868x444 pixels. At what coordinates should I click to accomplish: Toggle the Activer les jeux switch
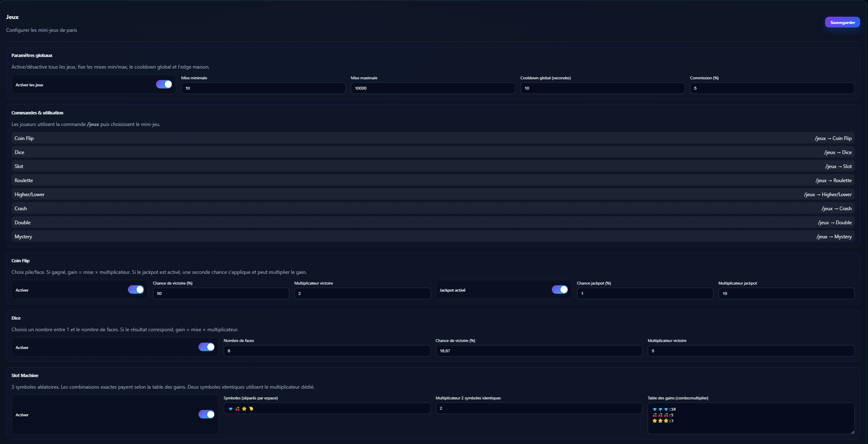pos(164,85)
